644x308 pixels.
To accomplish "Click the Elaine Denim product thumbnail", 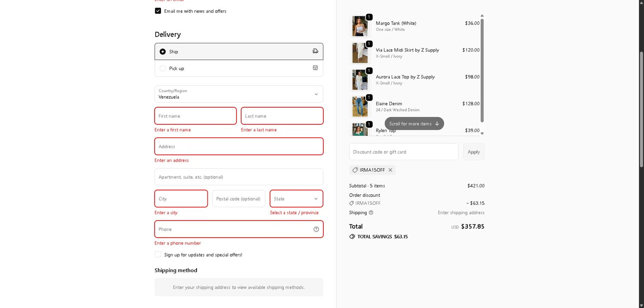I will pyautogui.click(x=360, y=106).
